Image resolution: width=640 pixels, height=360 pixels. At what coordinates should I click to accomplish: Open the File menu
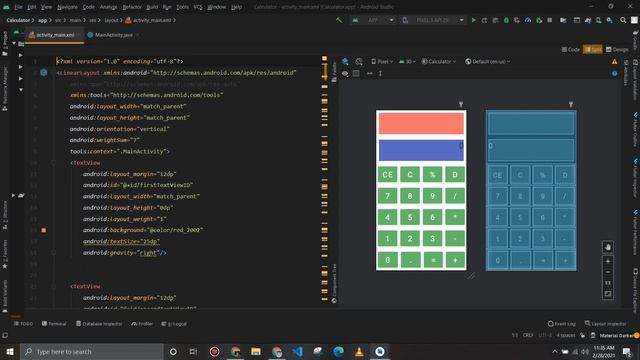pos(18,7)
